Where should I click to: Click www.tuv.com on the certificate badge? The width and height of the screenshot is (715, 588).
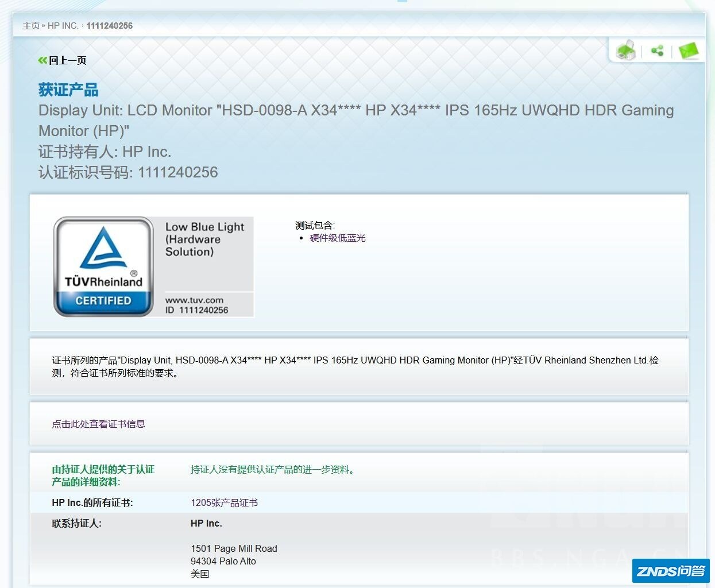coord(194,300)
